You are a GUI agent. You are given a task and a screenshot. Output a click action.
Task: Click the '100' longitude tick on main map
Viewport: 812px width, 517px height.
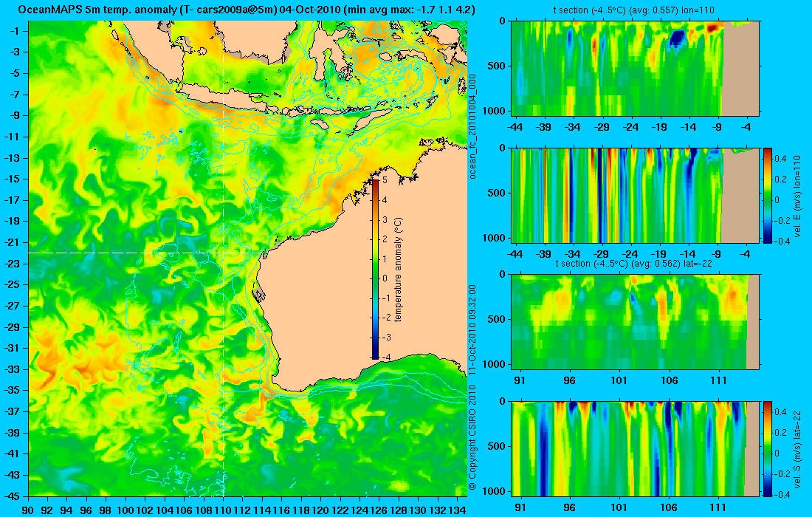click(125, 510)
